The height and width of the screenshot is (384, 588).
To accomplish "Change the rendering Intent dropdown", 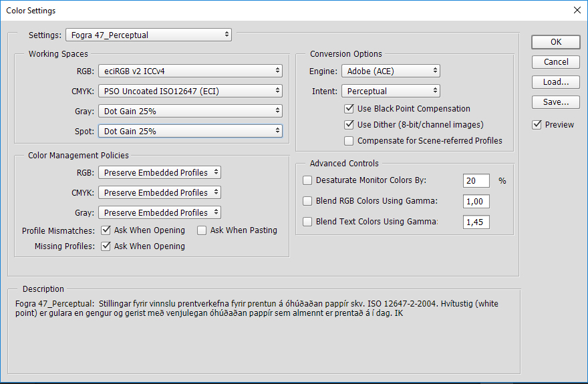I will tap(390, 91).
